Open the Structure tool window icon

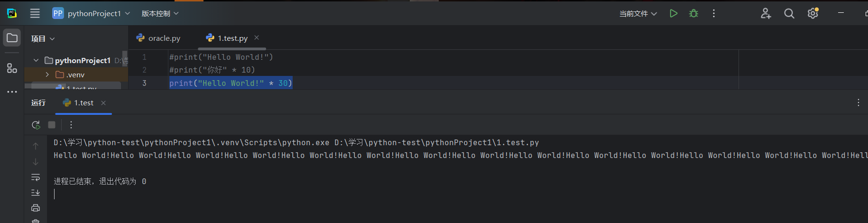pyautogui.click(x=12, y=68)
